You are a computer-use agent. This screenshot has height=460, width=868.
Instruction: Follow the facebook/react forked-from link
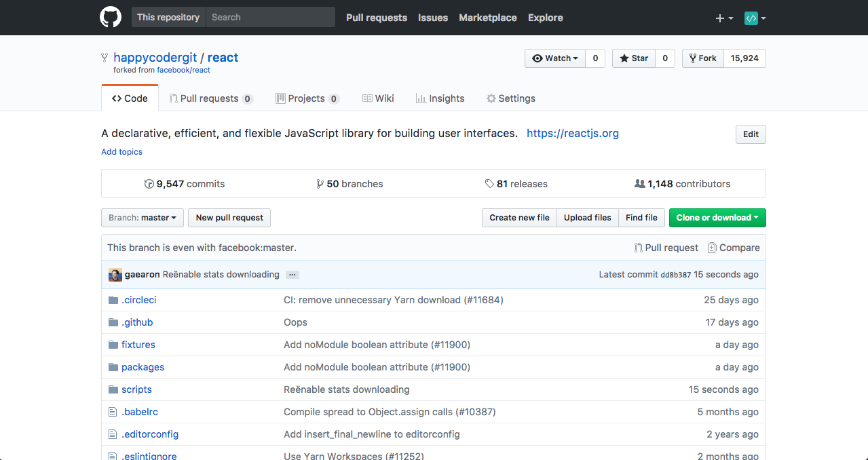click(x=183, y=70)
